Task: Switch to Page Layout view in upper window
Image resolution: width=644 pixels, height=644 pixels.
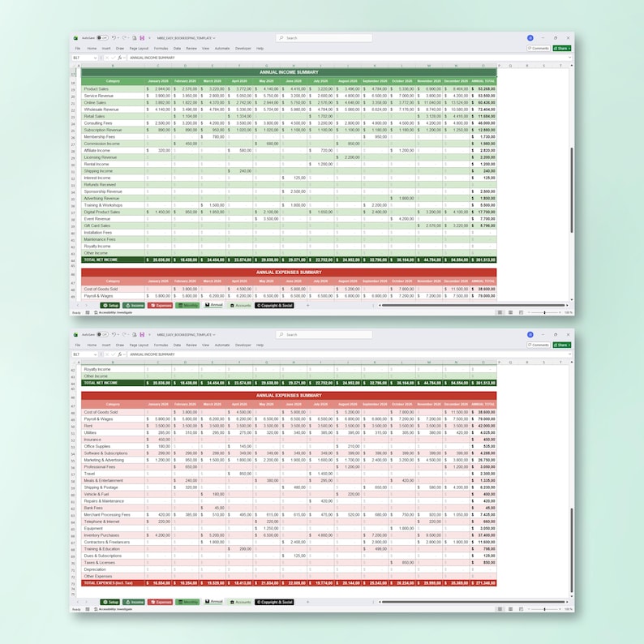Action: (x=510, y=312)
